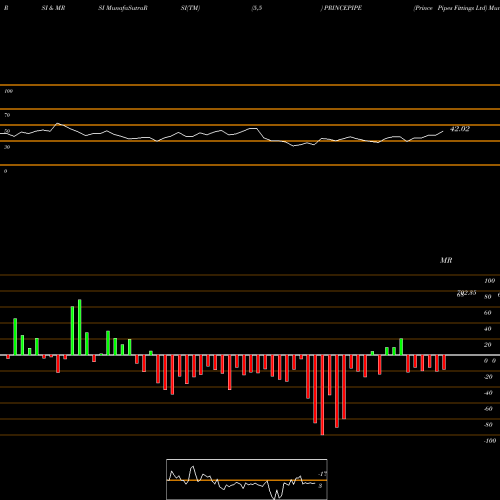
Task: Click the 30 label on the RSI scale
Action: coord(7,147)
